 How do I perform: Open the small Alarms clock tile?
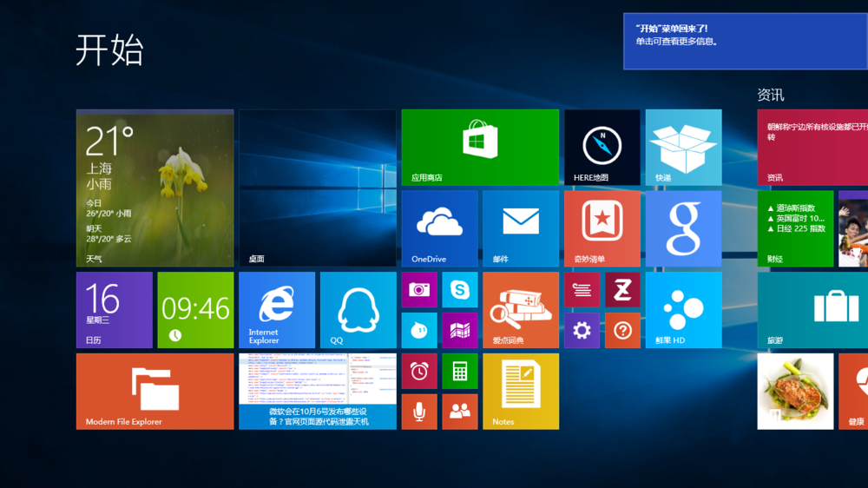[419, 371]
